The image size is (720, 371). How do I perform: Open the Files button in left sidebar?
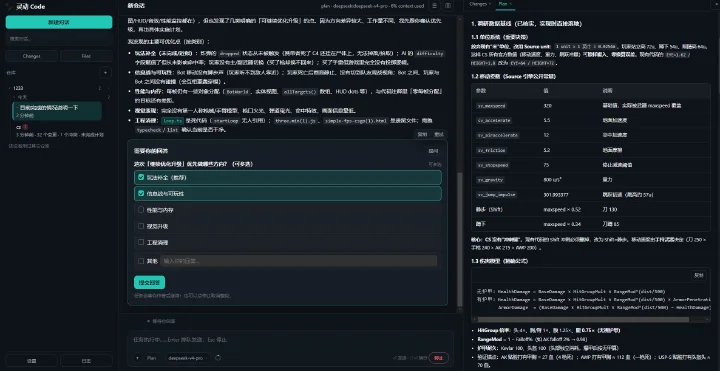coord(86,56)
